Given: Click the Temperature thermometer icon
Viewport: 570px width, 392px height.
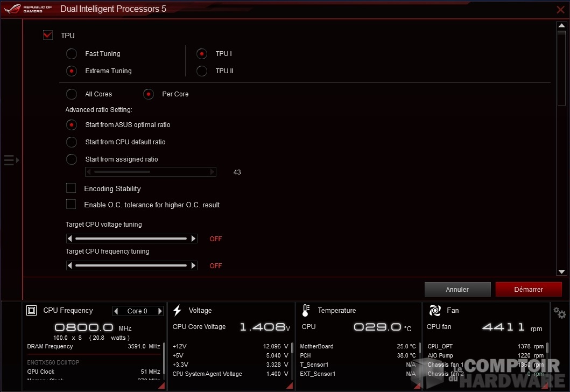Looking at the screenshot, I should 306,311.
